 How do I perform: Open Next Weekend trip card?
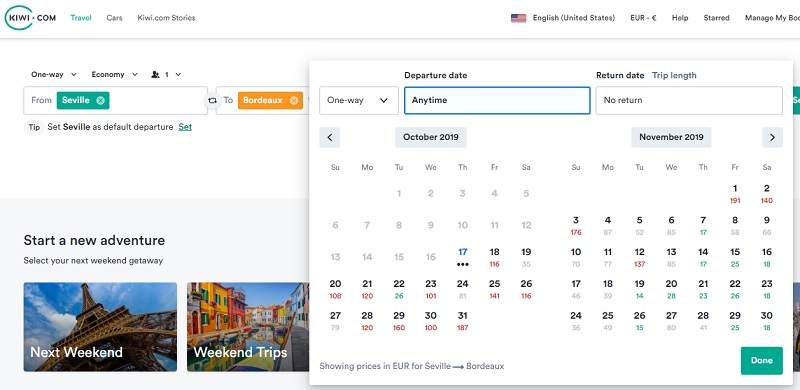point(100,327)
